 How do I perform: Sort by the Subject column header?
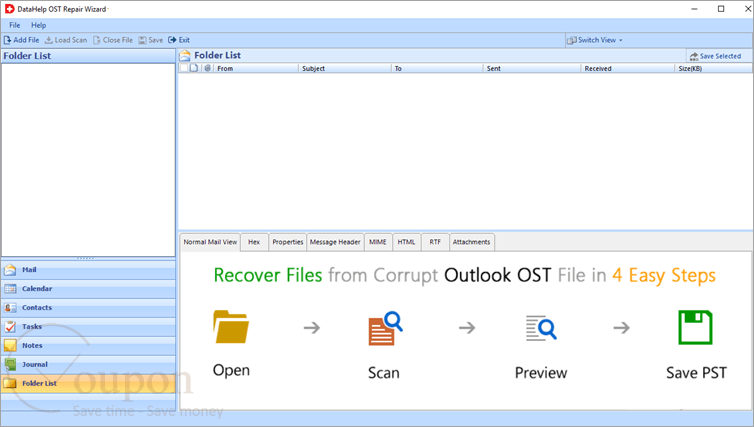click(345, 68)
